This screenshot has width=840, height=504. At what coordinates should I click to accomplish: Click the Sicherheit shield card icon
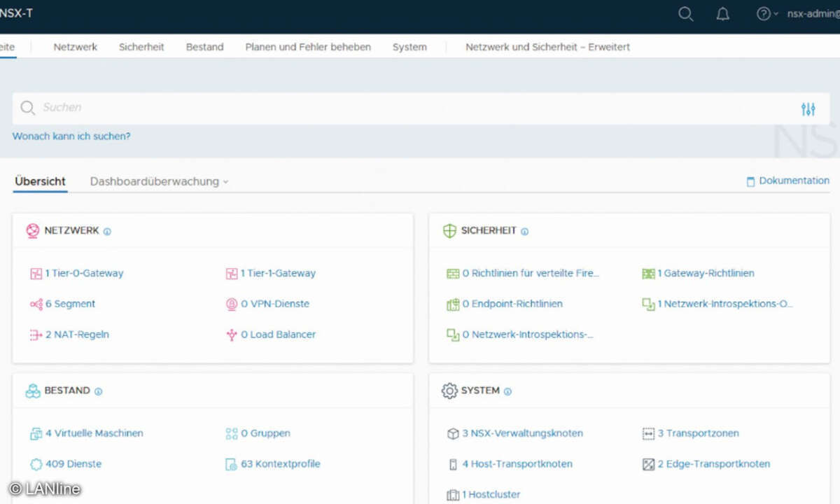point(449,231)
